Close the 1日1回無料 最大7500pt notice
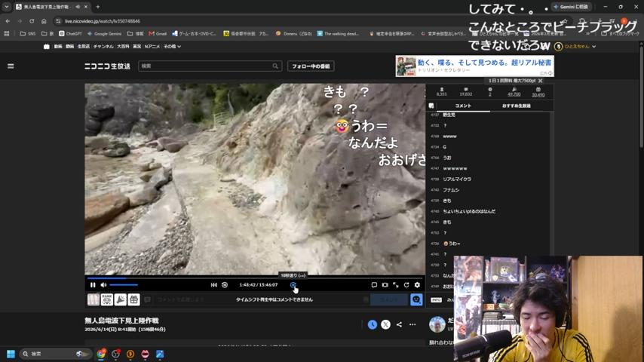 (541, 81)
